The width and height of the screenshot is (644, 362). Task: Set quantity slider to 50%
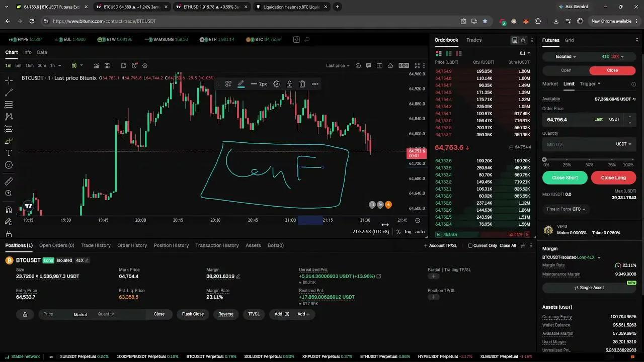pyautogui.click(x=589, y=159)
